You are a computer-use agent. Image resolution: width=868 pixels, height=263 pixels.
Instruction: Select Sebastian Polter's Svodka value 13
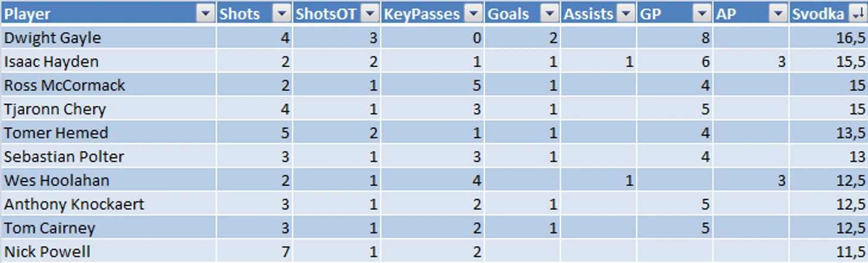(828, 156)
